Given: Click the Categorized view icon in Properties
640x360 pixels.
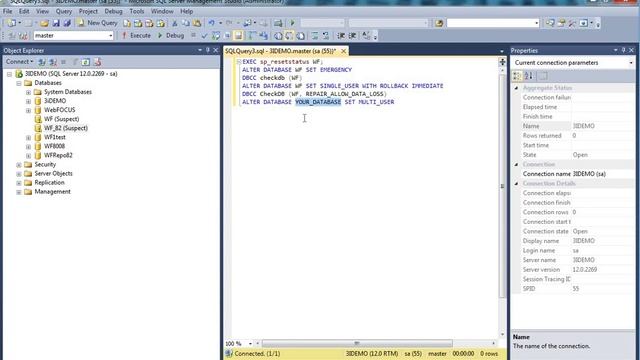Looking at the screenshot, I should coord(517,76).
